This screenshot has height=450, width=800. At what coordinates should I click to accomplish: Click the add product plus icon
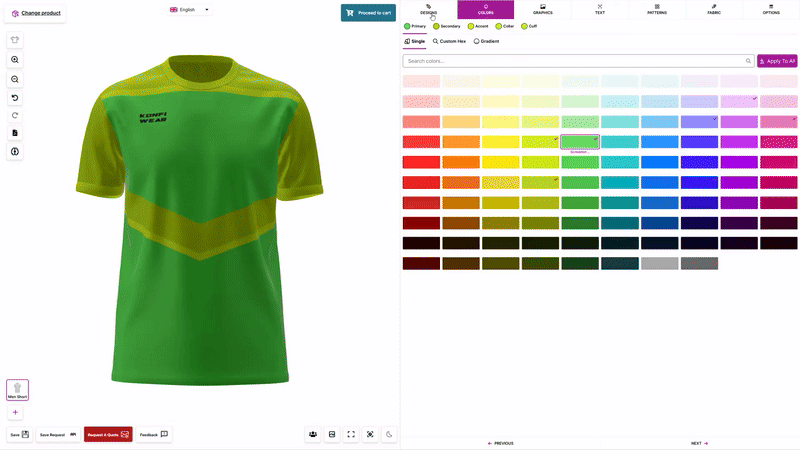(15, 412)
